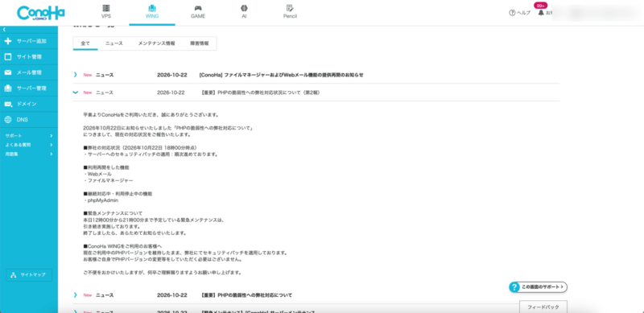Click the メール管理 envelope icon
Image resolution: width=644 pixels, height=313 pixels.
tap(8, 72)
